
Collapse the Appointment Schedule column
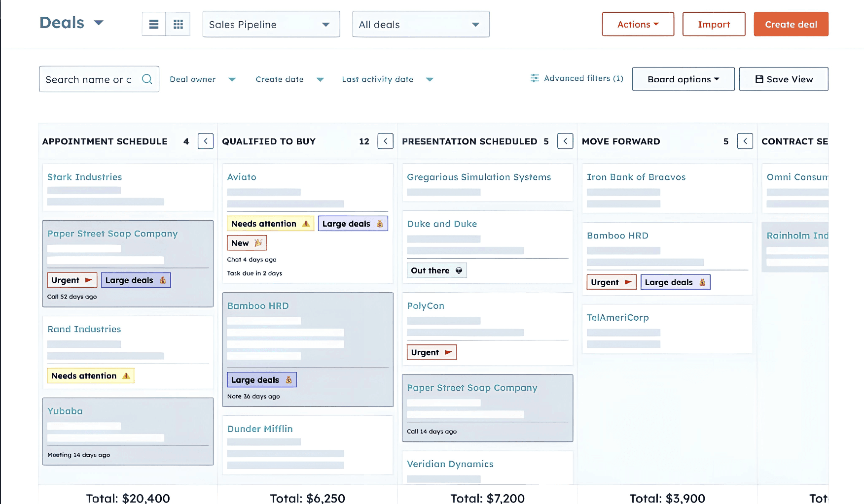click(206, 141)
